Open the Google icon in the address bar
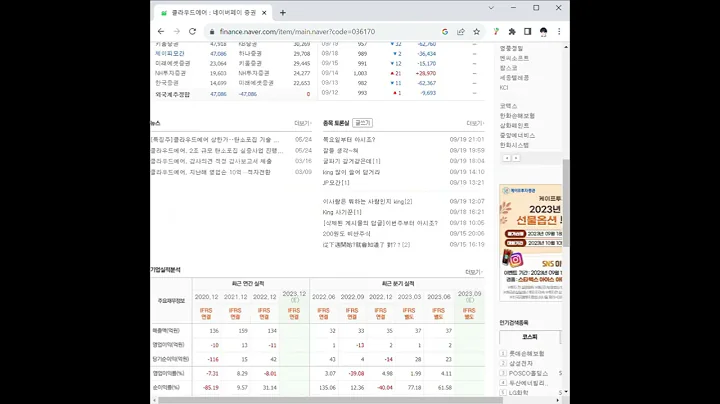 pyautogui.click(x=445, y=32)
